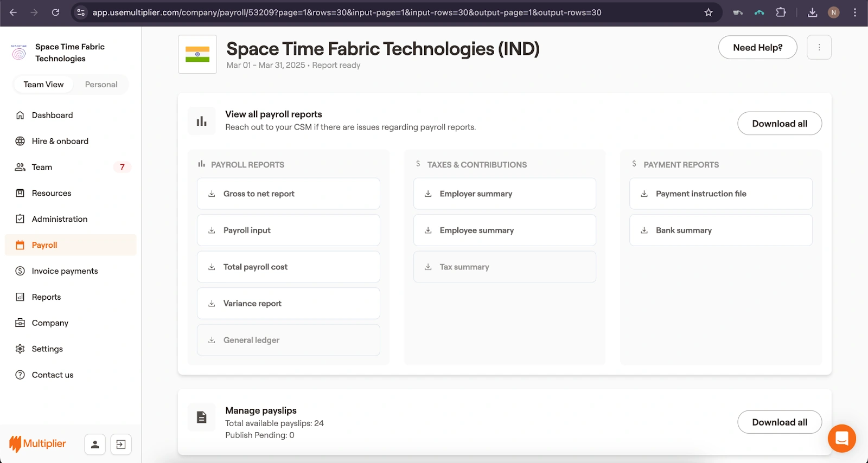Viewport: 868px width, 463px height.
Task: Open Hire & onboard menu item
Action: click(x=71, y=141)
